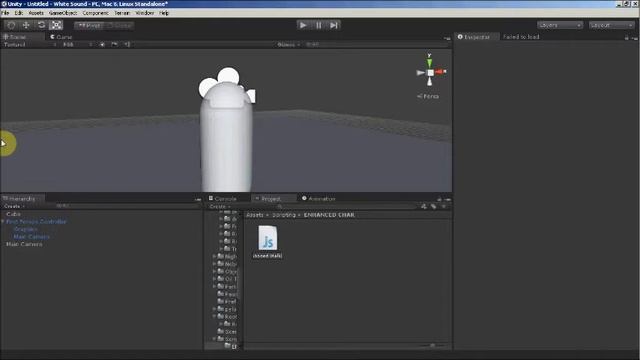640x360 pixels.
Task: Open the Scene view panel options menu
Action: pos(447,38)
